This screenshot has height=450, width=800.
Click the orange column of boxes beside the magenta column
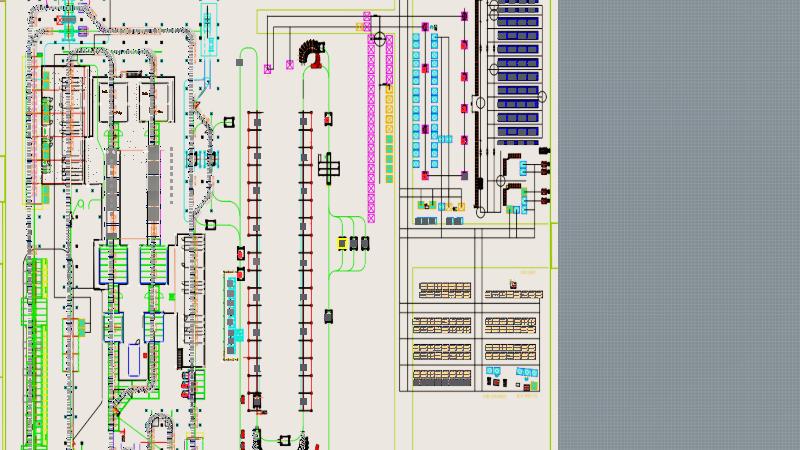click(x=389, y=125)
